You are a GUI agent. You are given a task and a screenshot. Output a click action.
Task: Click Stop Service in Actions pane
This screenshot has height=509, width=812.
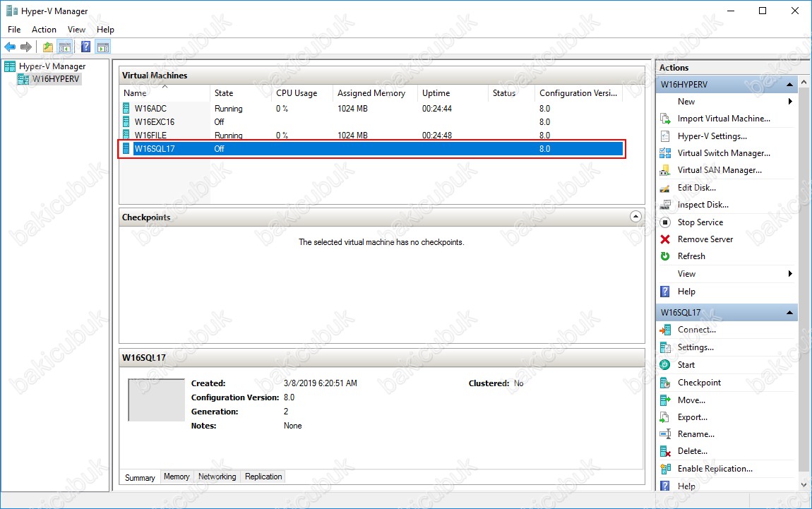(700, 222)
